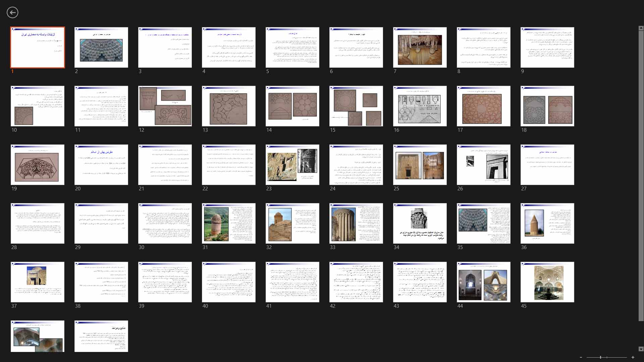
Task: Jump to slide 20 blue heading thumbnail
Action: 101,165
